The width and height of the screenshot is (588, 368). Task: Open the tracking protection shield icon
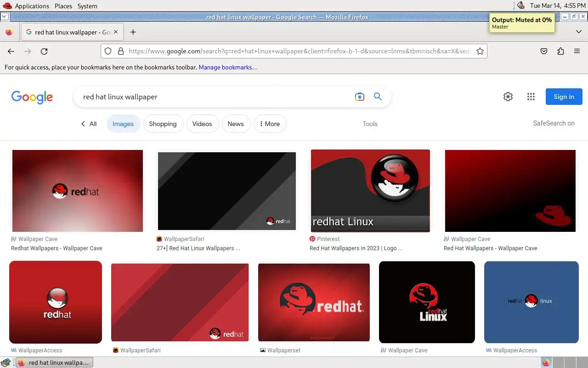click(108, 52)
